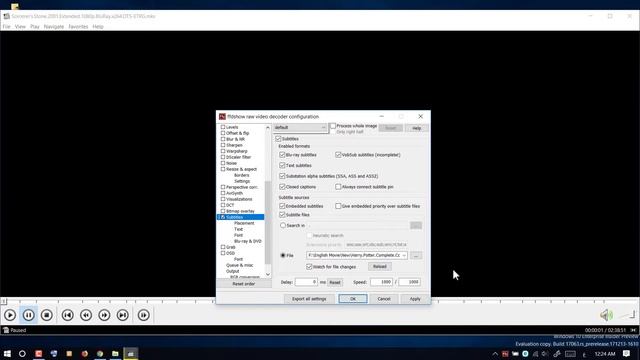Open the default preset dropdown
The image size is (640, 360).
pos(300,128)
